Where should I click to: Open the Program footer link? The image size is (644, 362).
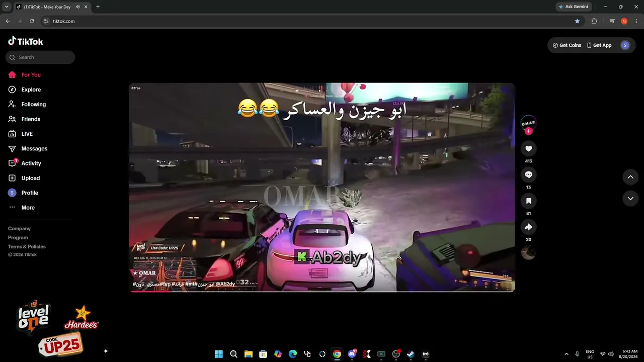[x=18, y=238]
